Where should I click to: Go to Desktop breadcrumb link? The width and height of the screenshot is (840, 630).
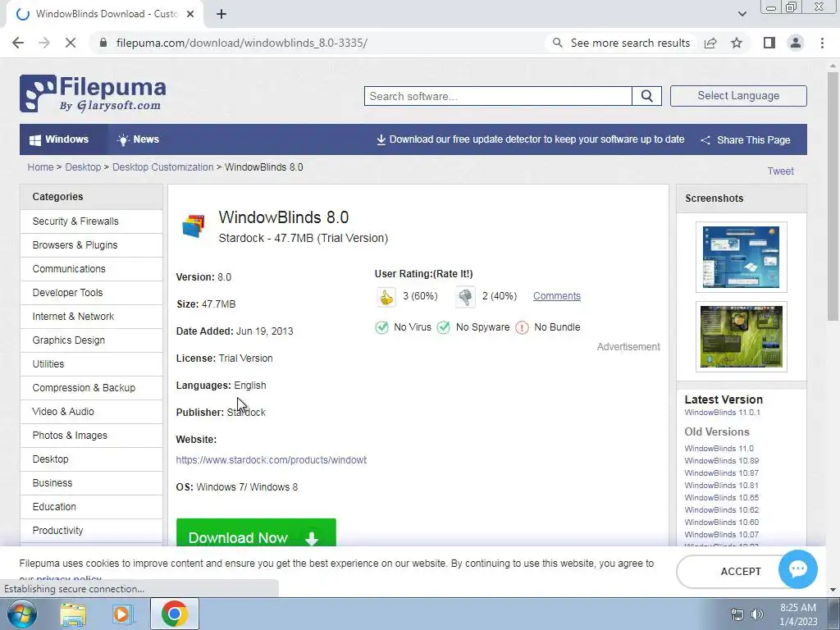point(83,167)
